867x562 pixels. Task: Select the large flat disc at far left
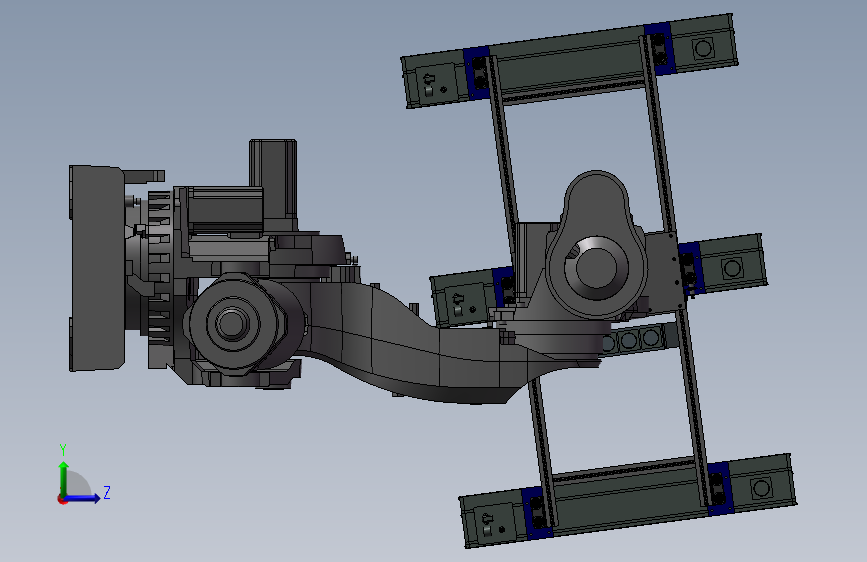pos(96,268)
